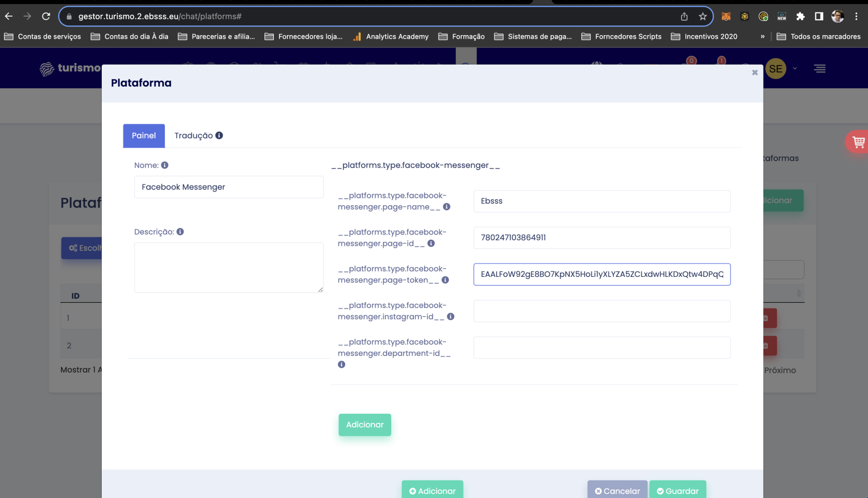The height and width of the screenshot is (498, 868).
Task: Click the Nome input field
Action: click(229, 187)
